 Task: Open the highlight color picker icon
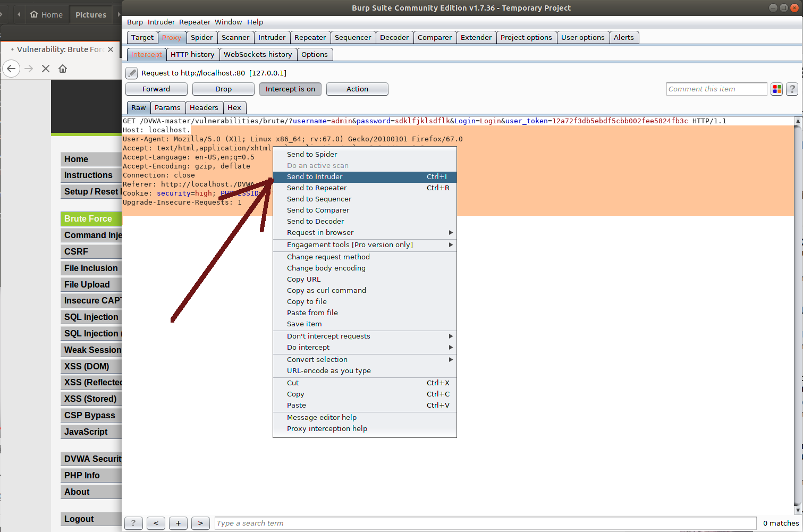[x=777, y=89]
